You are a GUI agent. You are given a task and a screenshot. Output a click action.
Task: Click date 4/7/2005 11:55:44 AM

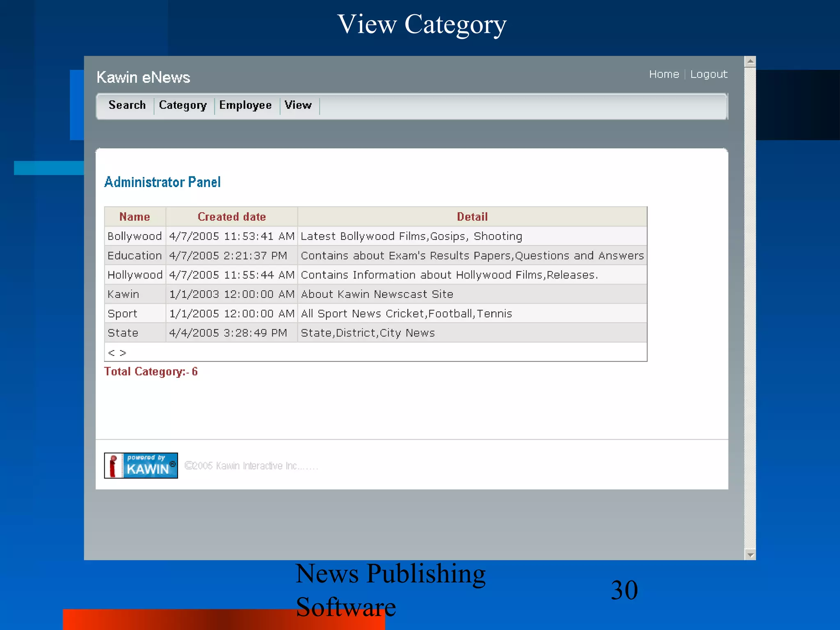click(x=232, y=275)
